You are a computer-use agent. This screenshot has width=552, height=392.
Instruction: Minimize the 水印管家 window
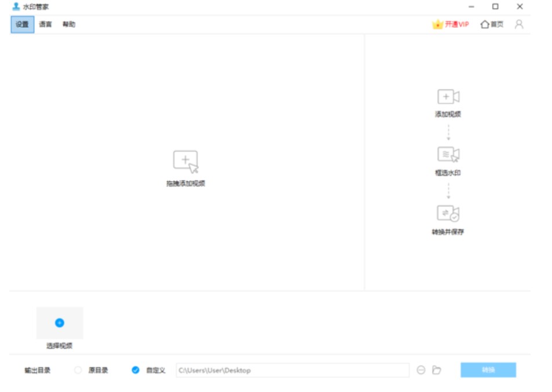(x=471, y=6)
